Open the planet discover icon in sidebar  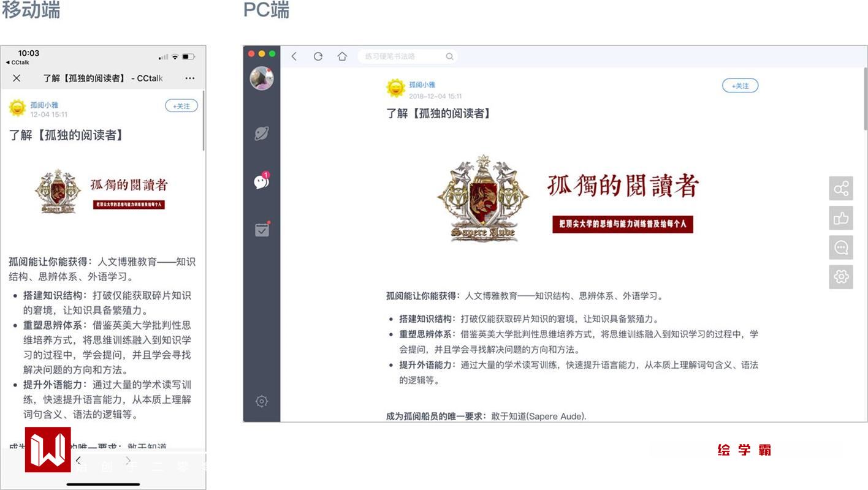[262, 134]
